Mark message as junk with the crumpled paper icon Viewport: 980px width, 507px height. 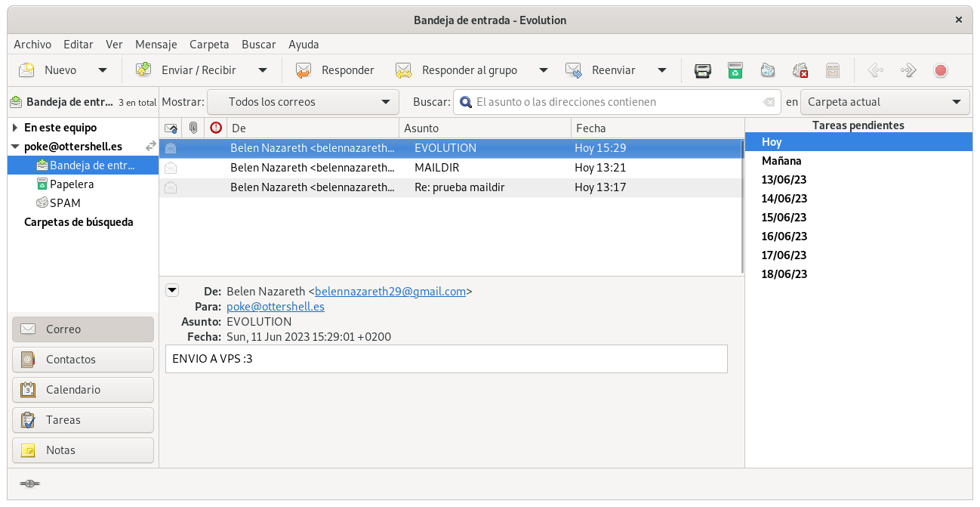[768, 70]
